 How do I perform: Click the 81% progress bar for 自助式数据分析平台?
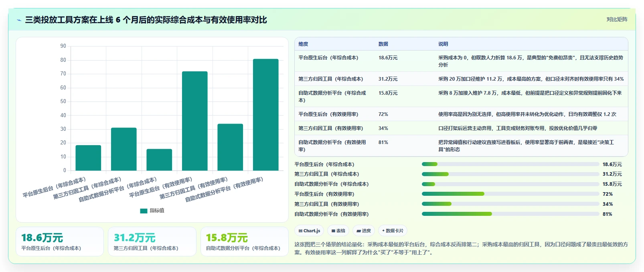pos(510,214)
